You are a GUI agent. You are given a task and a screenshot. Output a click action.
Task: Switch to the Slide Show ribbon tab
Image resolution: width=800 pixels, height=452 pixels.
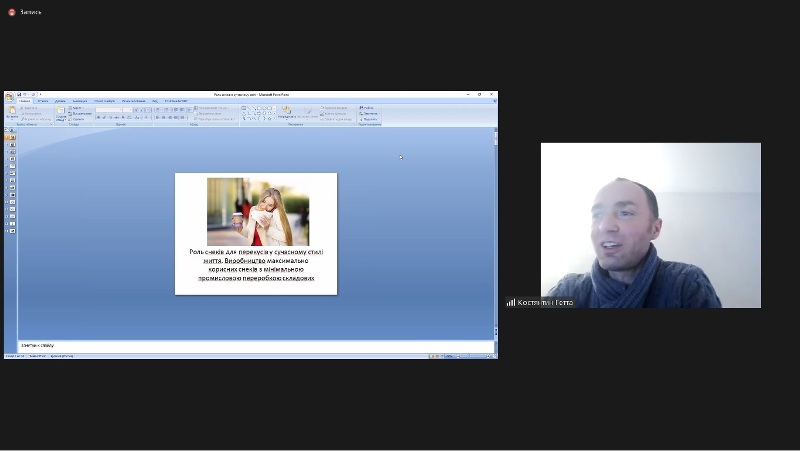pos(105,101)
